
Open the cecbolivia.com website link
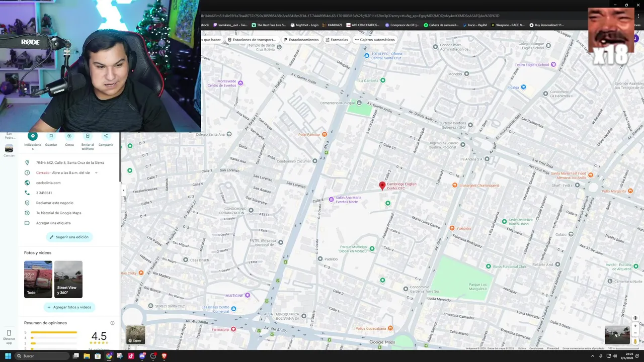(48, 183)
